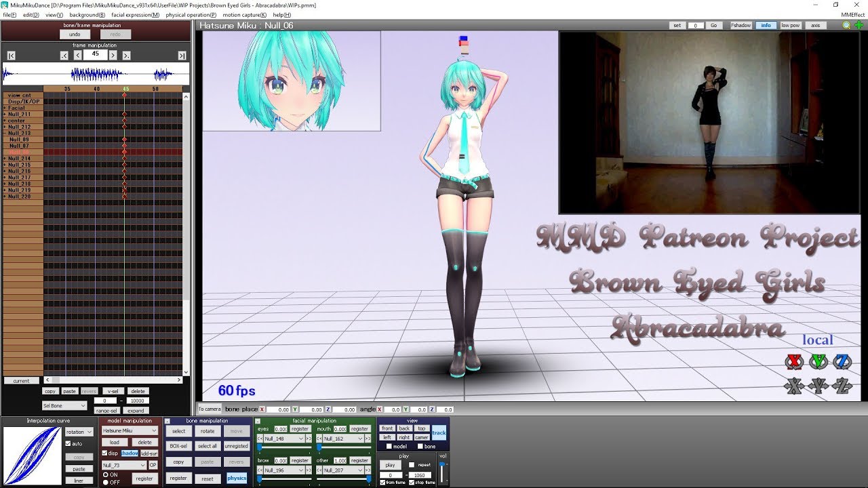
Task: Open the file(F) menu
Action: pos(9,14)
